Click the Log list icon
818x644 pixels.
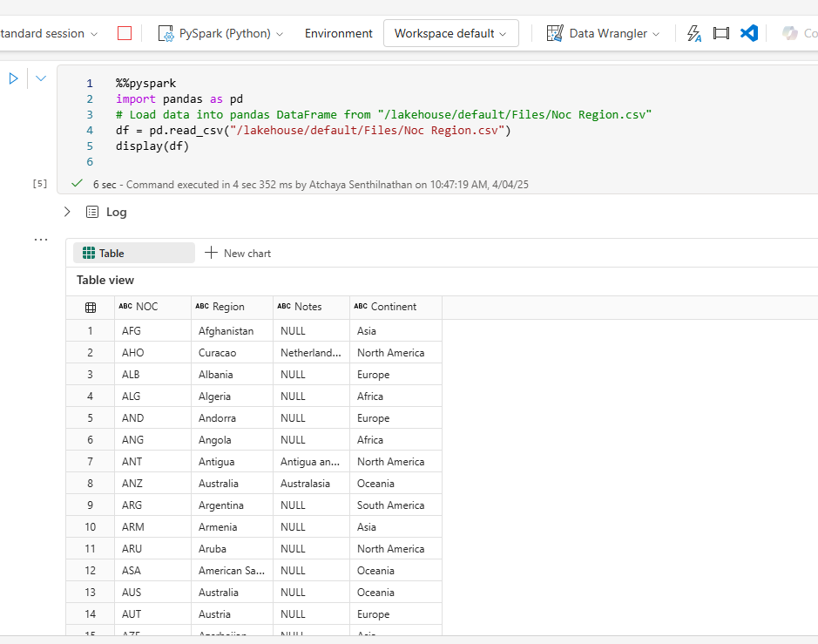[92, 212]
